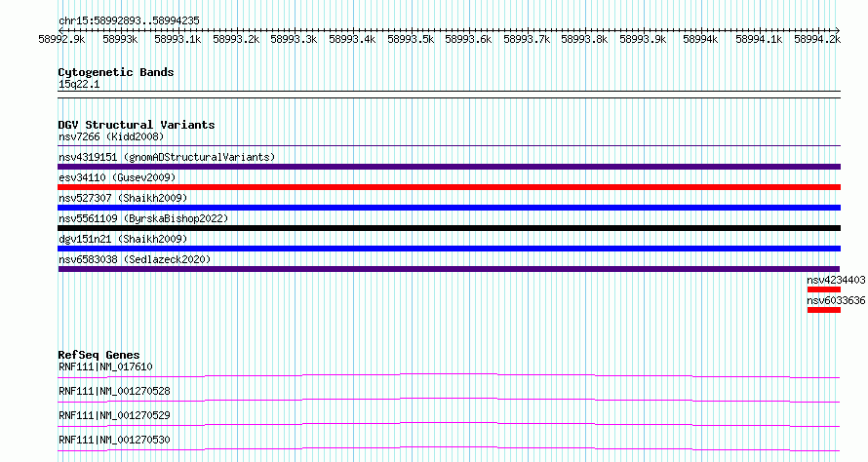Click ruler position 58993.8k

584,39
